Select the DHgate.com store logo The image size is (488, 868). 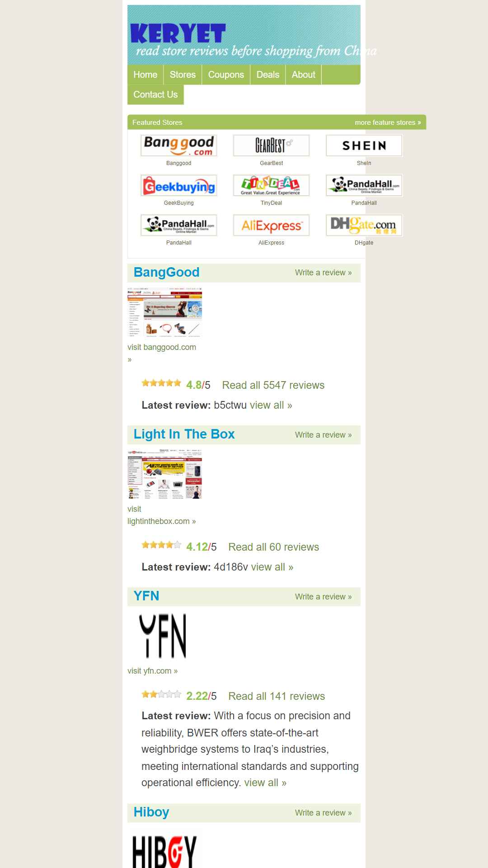click(x=364, y=225)
